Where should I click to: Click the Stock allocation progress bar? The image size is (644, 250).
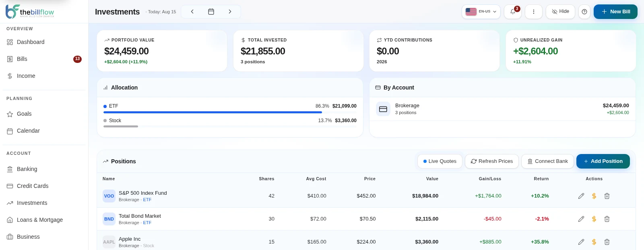[230, 127]
